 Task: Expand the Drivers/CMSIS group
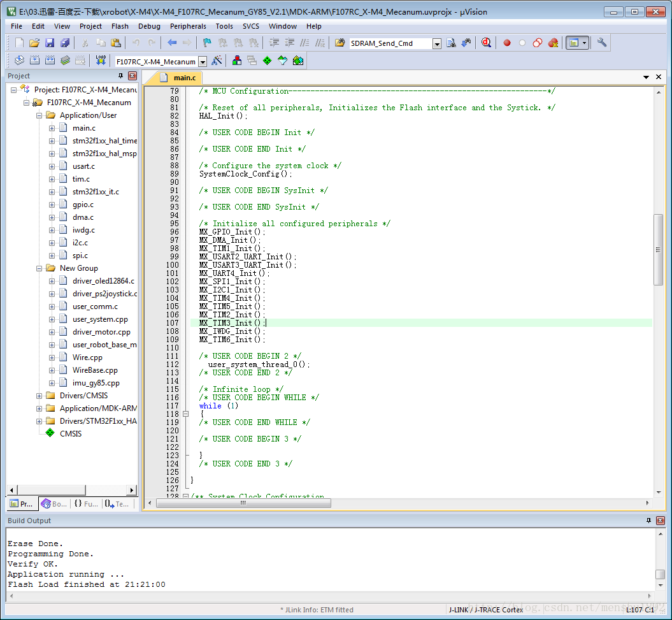coord(39,396)
